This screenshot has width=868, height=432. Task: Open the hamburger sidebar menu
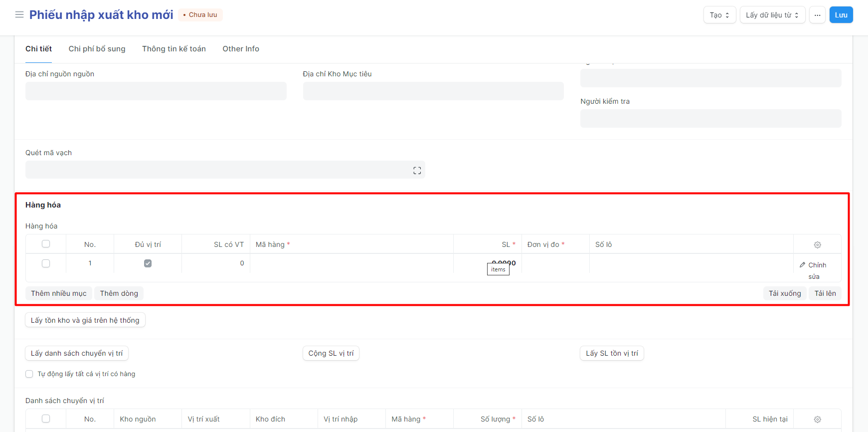click(19, 15)
